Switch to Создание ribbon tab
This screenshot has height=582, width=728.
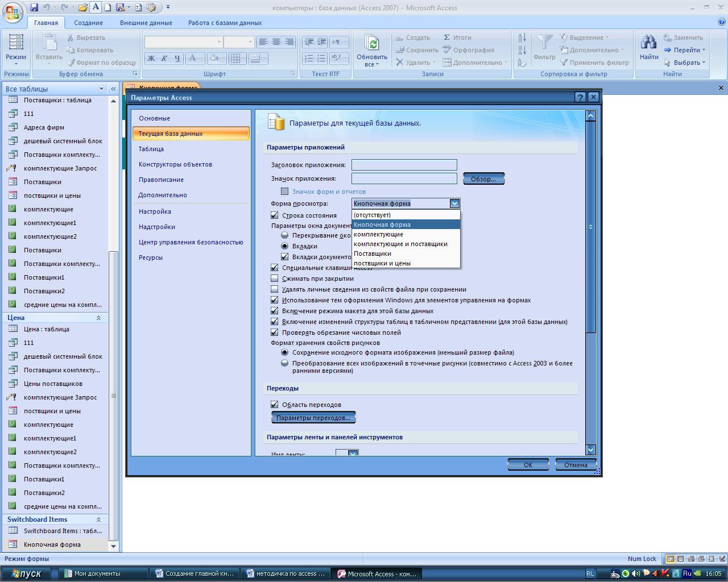88,23
